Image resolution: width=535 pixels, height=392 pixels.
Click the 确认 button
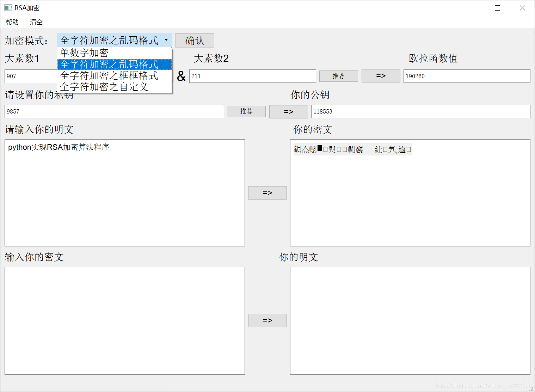(x=195, y=41)
